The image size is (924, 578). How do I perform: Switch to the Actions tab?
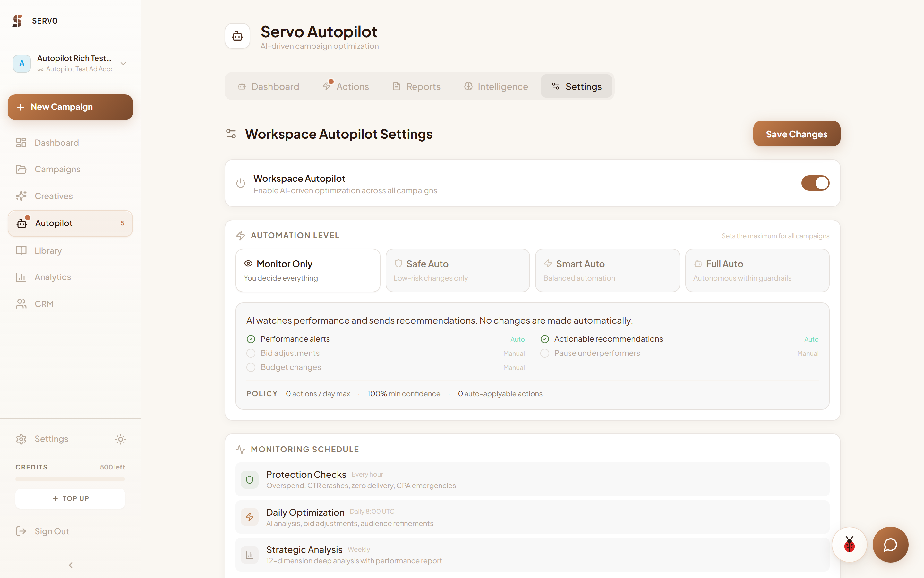(346, 86)
